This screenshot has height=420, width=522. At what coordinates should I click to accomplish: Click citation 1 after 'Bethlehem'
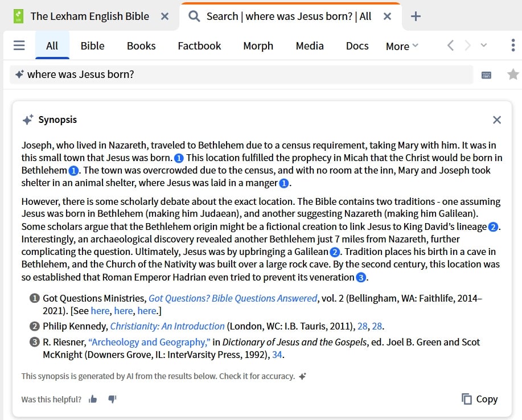(x=73, y=171)
